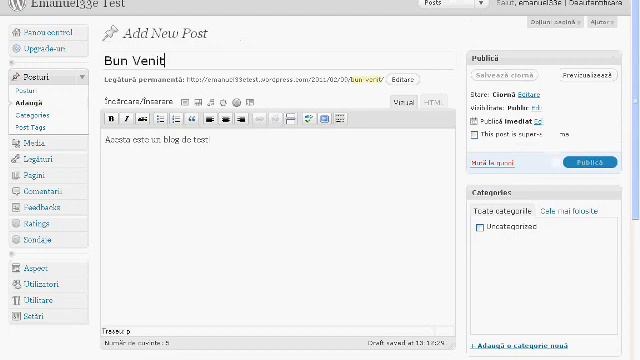This screenshot has height=360, width=640.
Task: Open the Comentarii sidebar menu
Action: [48, 191]
